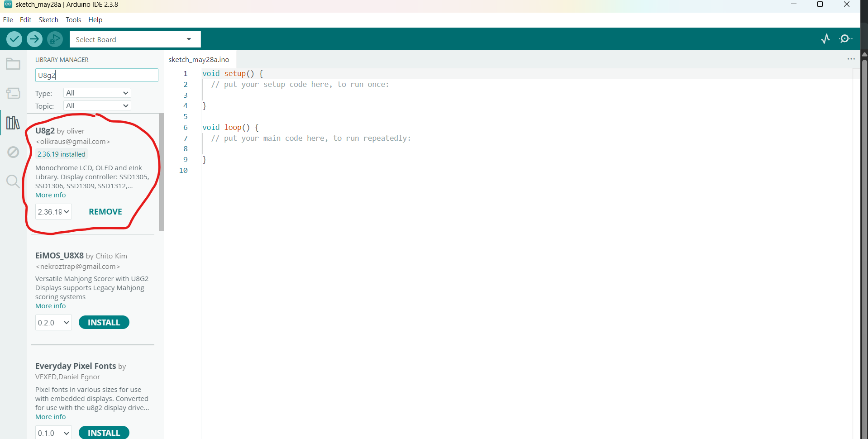Open More info for EiMOS_U8X8
The width and height of the screenshot is (868, 439).
[x=51, y=306]
